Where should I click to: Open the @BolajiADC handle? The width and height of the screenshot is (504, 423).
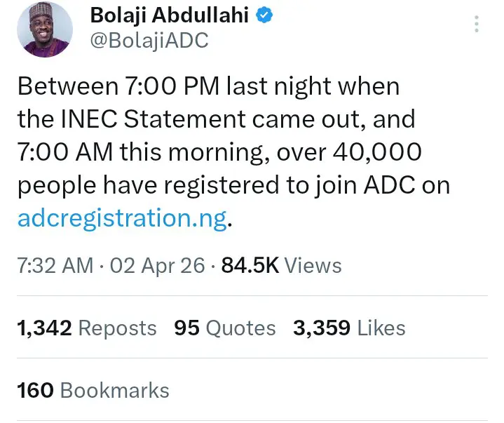(x=148, y=41)
